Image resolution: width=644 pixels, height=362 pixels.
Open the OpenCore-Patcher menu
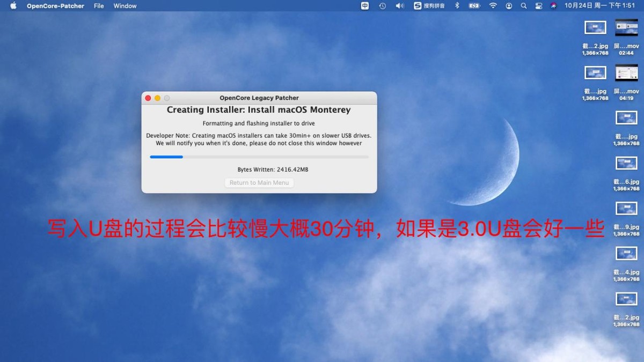56,6
